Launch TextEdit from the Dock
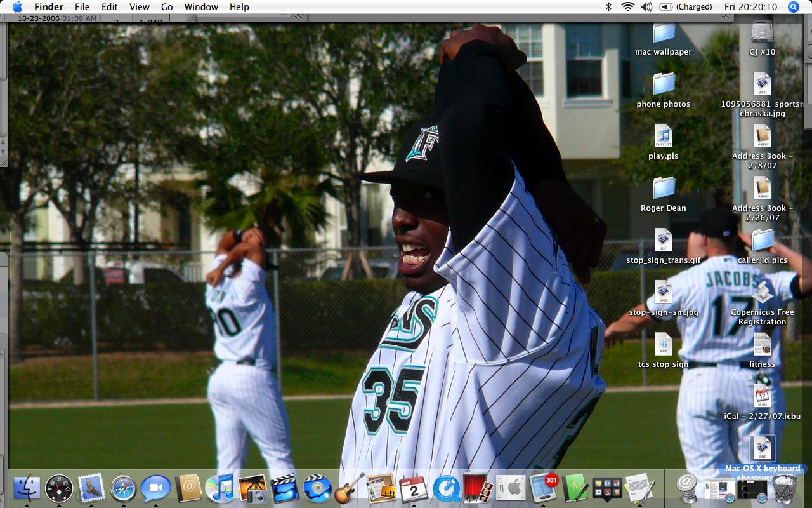 639,488
